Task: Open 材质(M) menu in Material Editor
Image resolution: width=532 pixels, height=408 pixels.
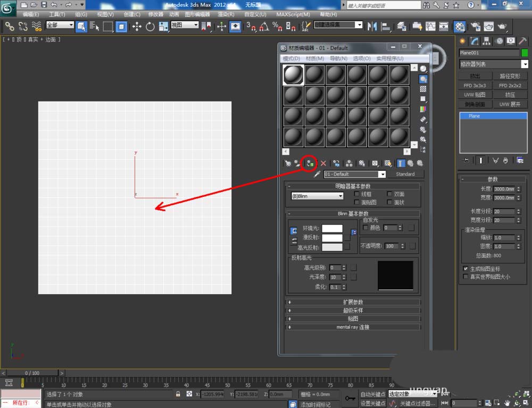Action: point(314,59)
